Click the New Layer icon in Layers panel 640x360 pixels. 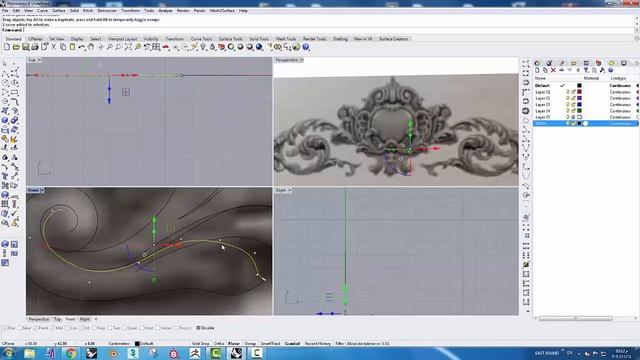coord(537,70)
